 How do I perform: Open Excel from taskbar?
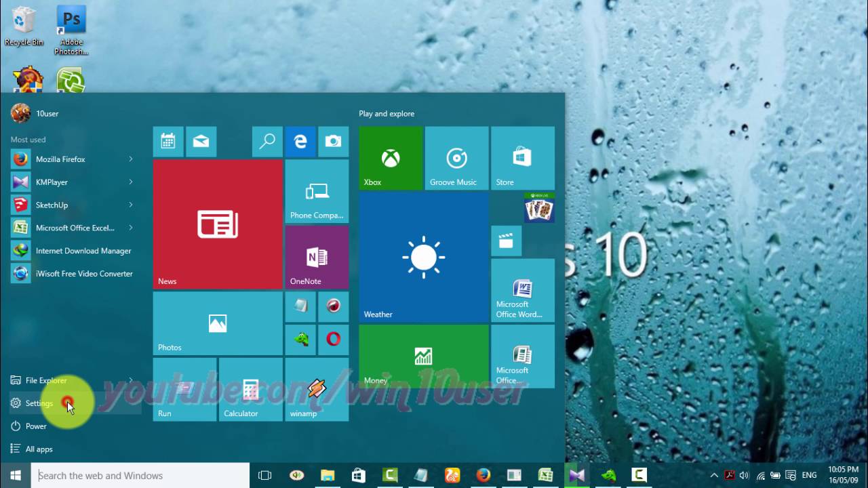pos(546,475)
